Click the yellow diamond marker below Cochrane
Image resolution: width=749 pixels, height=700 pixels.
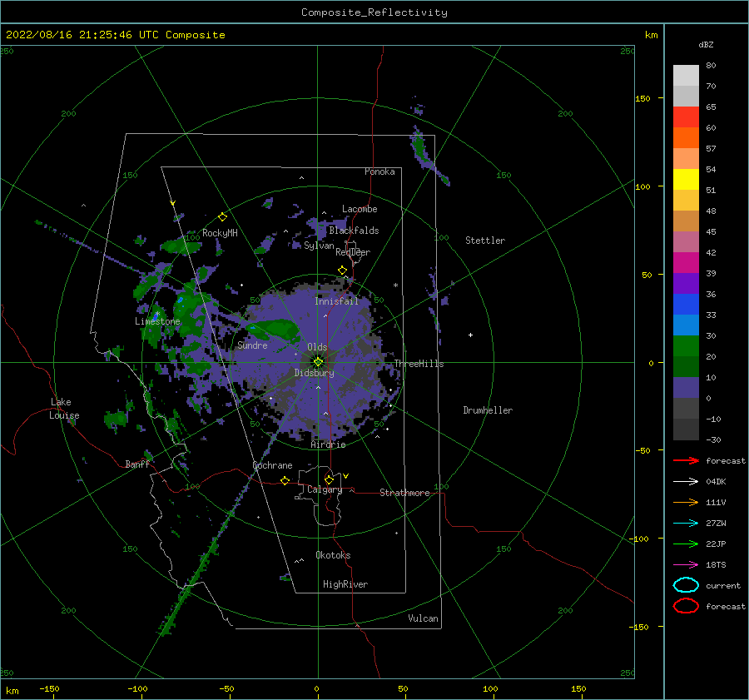pyautogui.click(x=285, y=480)
